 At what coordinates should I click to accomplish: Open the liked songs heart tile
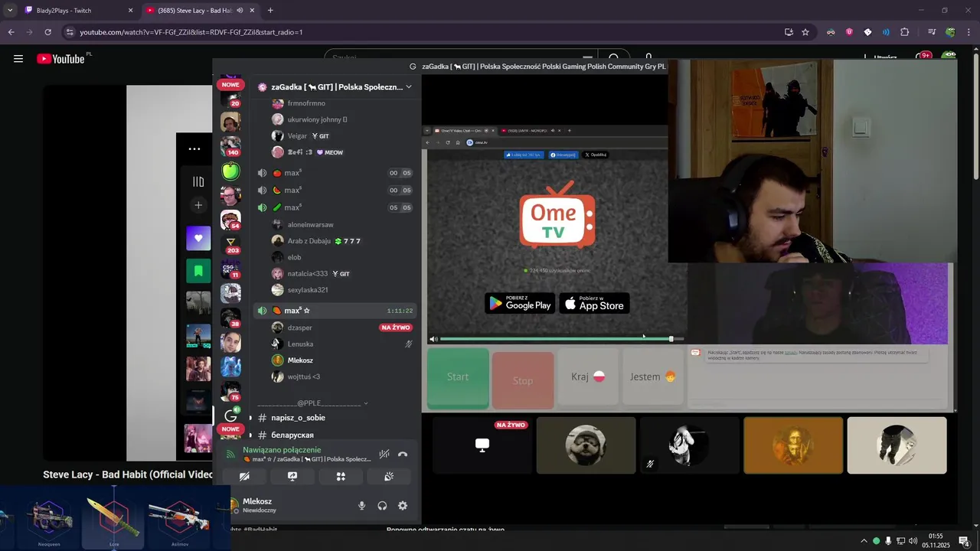(198, 238)
